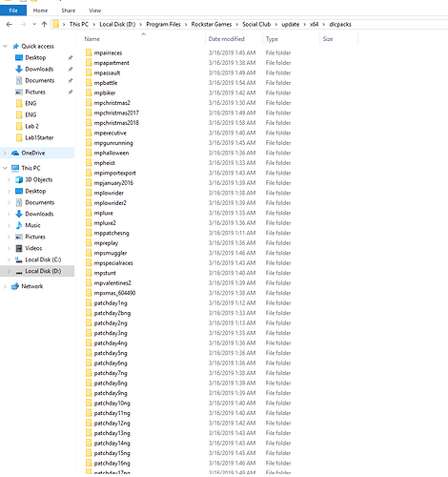Select the This PC computer icon
Viewport: 448px width, 477px height.
15,168
